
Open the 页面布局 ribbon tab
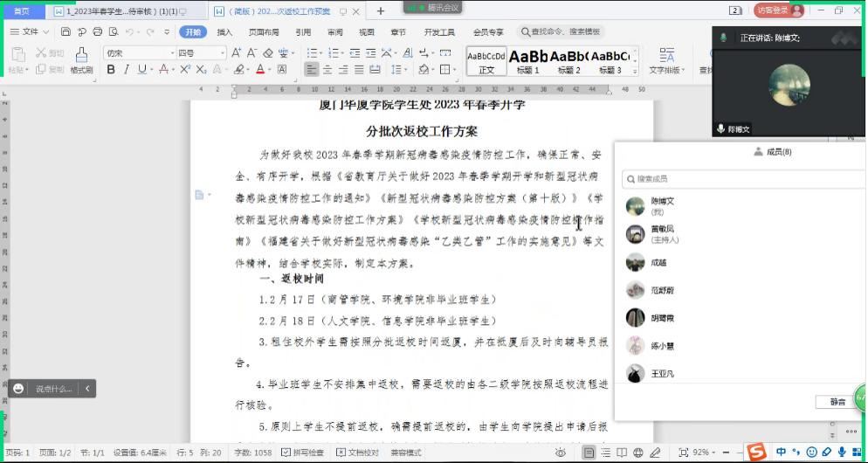coord(263,32)
